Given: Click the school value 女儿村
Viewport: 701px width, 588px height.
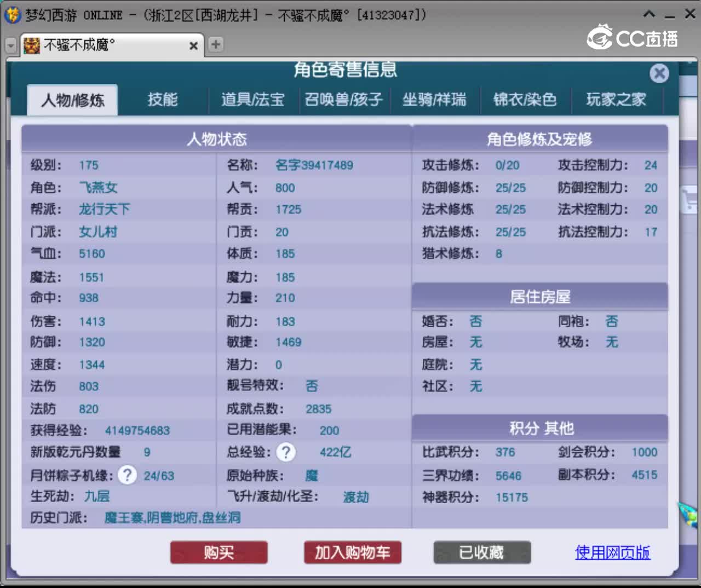Looking at the screenshot, I should (98, 232).
